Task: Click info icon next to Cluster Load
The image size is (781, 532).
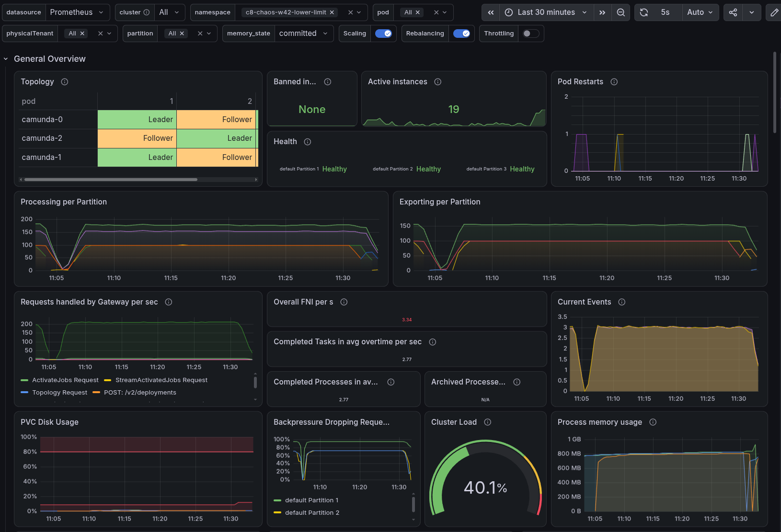Action: [x=488, y=422]
